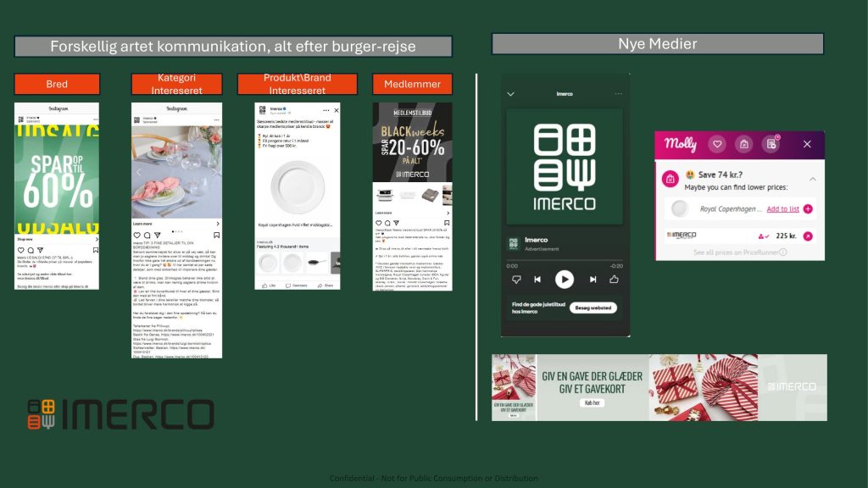Click 'SPAR OP TIL 60%' ad image
The width and height of the screenshot is (868, 488).
click(57, 180)
